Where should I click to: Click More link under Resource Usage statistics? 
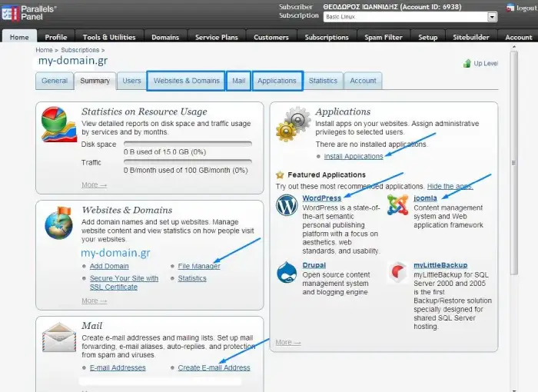coord(94,185)
